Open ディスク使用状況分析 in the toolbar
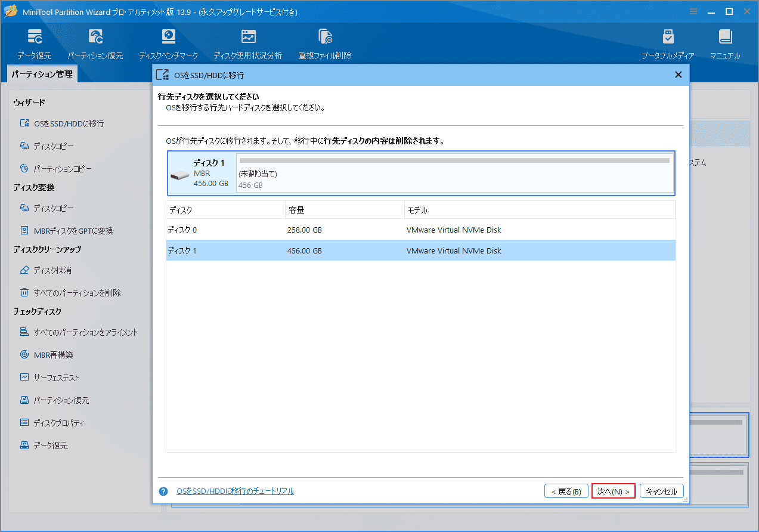 pos(248,44)
